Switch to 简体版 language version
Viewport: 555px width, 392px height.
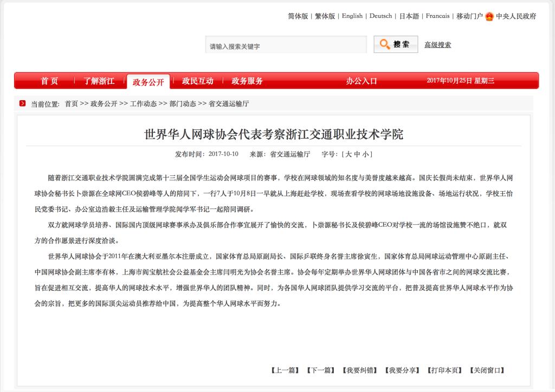coord(298,16)
